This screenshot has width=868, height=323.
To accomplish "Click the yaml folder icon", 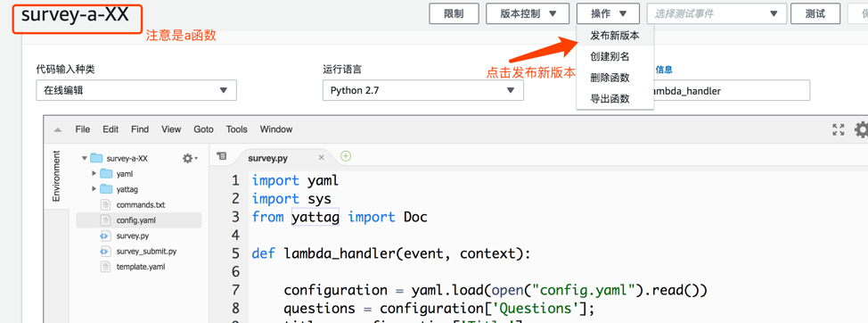I will [107, 174].
